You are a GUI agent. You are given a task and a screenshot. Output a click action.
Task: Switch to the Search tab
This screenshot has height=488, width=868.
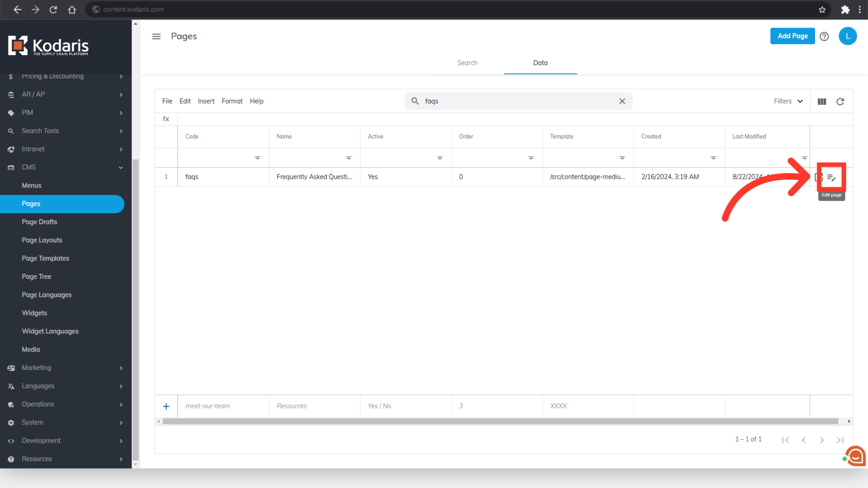pyautogui.click(x=467, y=63)
